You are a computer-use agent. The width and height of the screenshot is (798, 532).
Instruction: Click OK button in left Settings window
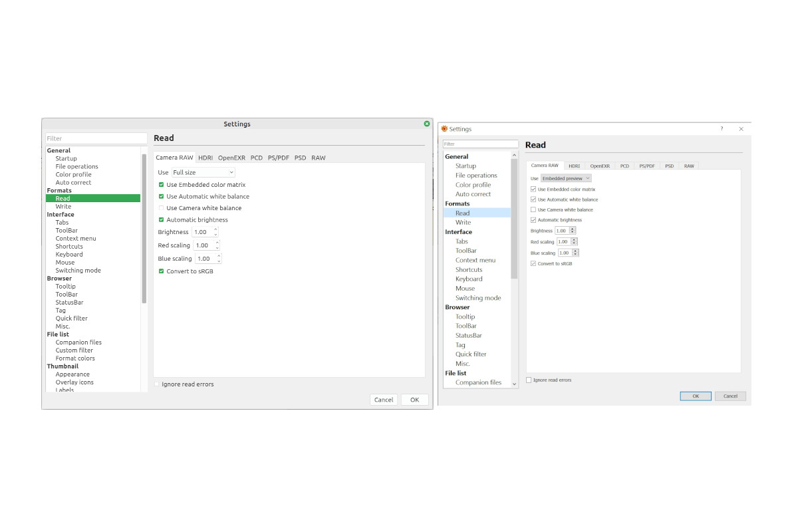click(x=414, y=400)
